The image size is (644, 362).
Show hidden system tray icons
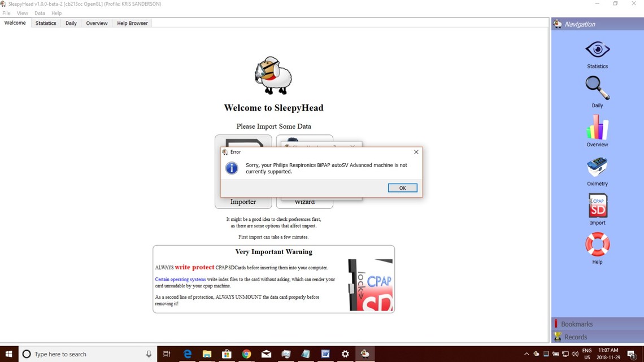click(x=526, y=354)
